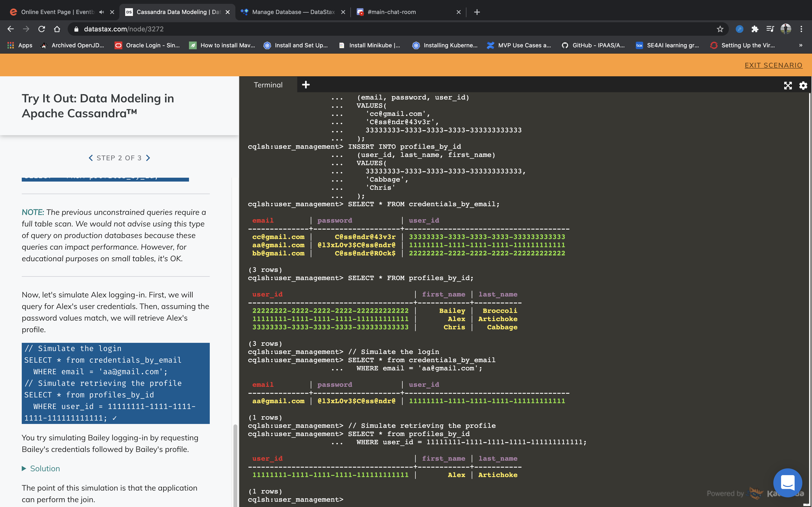Image resolution: width=812 pixels, height=507 pixels.
Task: Show hidden bookmarks via the chevron
Action: (801, 45)
